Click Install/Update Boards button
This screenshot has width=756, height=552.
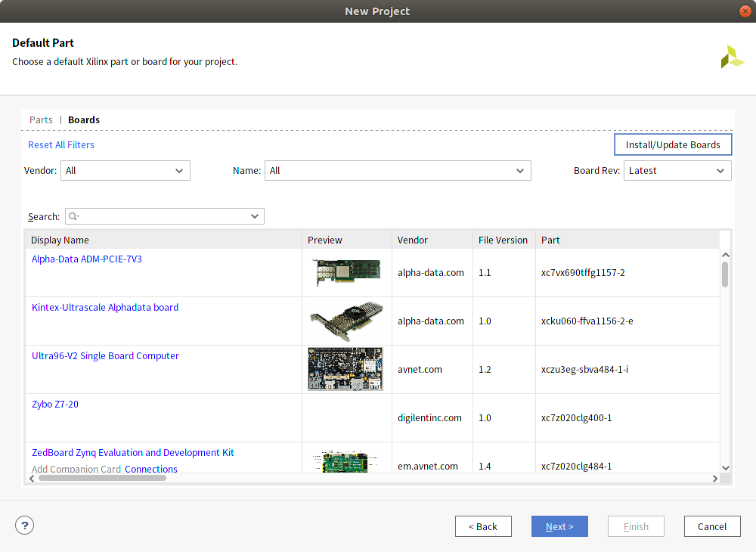pyautogui.click(x=673, y=144)
